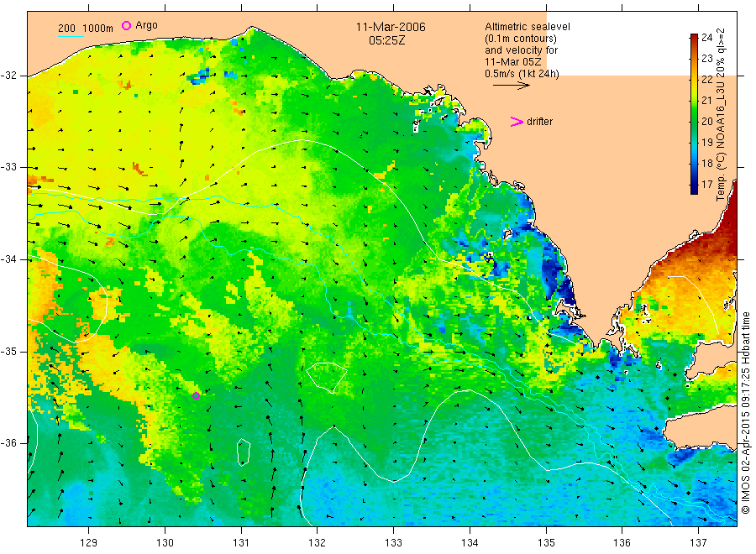
Task: Click the 17 degree colorbar label
Action: [706, 185]
